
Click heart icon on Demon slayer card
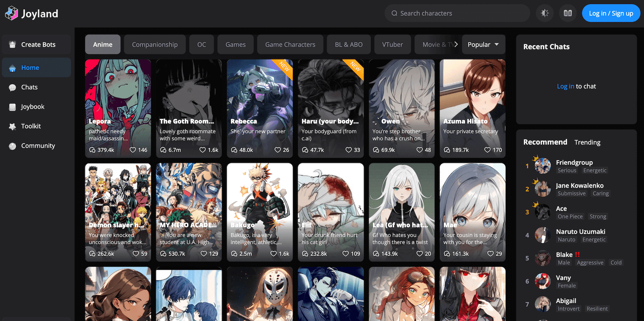[136, 253]
